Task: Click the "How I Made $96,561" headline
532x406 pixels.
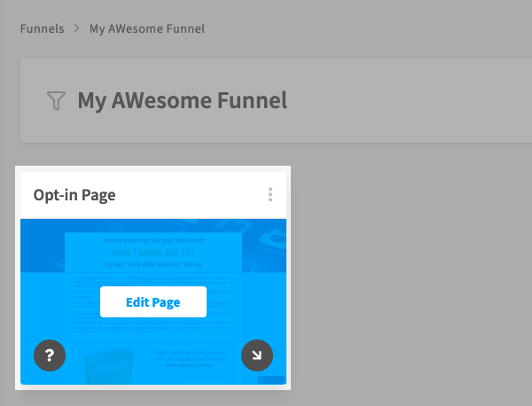Action: click(x=153, y=253)
